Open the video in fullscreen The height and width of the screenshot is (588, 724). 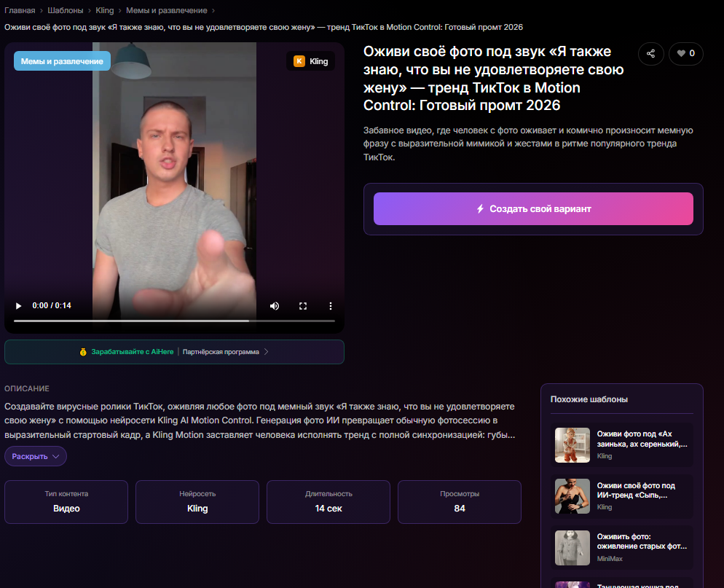point(303,306)
